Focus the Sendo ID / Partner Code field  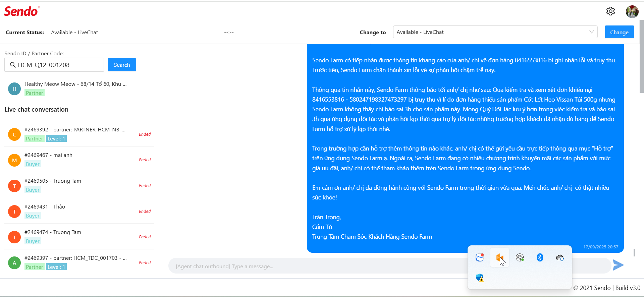(54, 65)
